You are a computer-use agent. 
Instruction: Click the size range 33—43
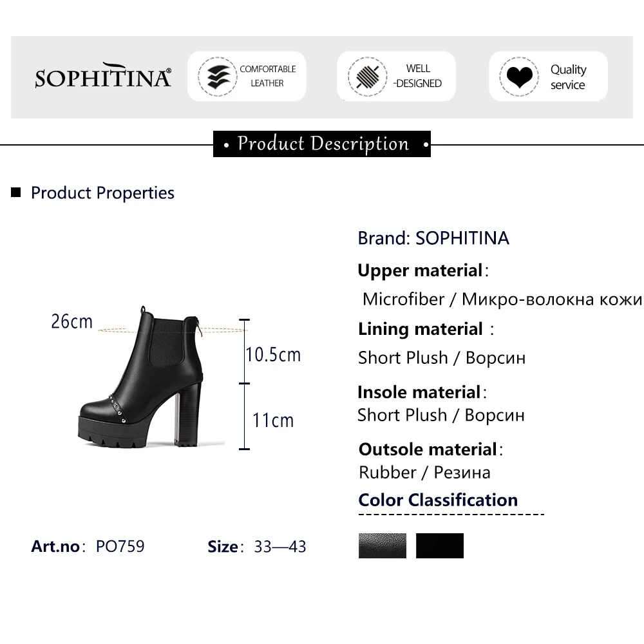coord(280,547)
